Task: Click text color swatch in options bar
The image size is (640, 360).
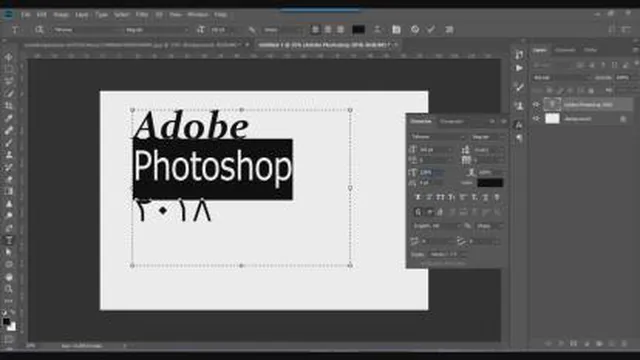Action: click(x=358, y=29)
